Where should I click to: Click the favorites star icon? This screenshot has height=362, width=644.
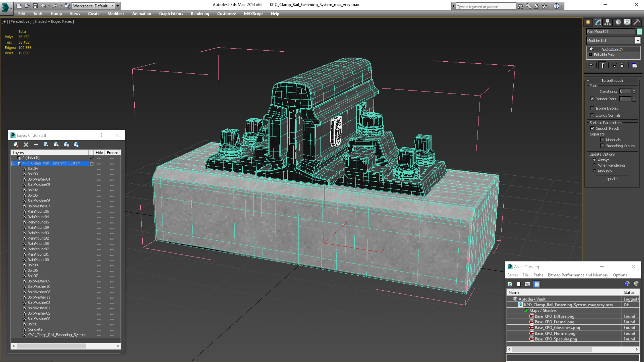tap(544, 6)
